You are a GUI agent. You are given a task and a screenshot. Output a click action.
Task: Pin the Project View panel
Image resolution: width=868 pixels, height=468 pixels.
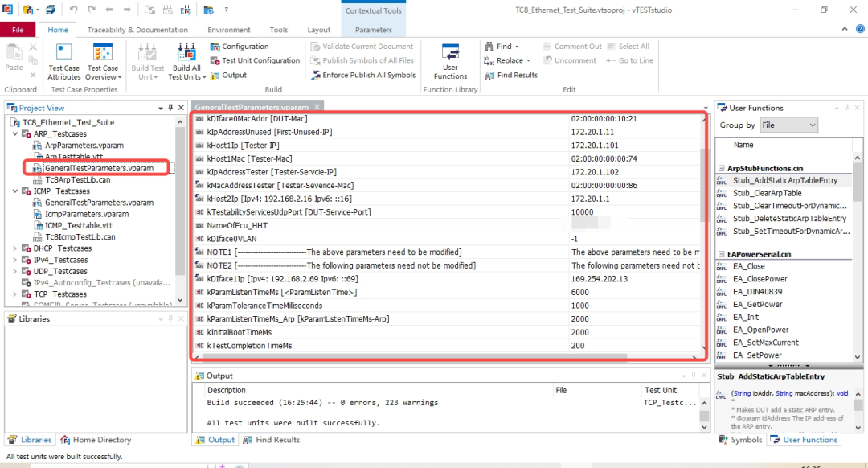(170, 108)
